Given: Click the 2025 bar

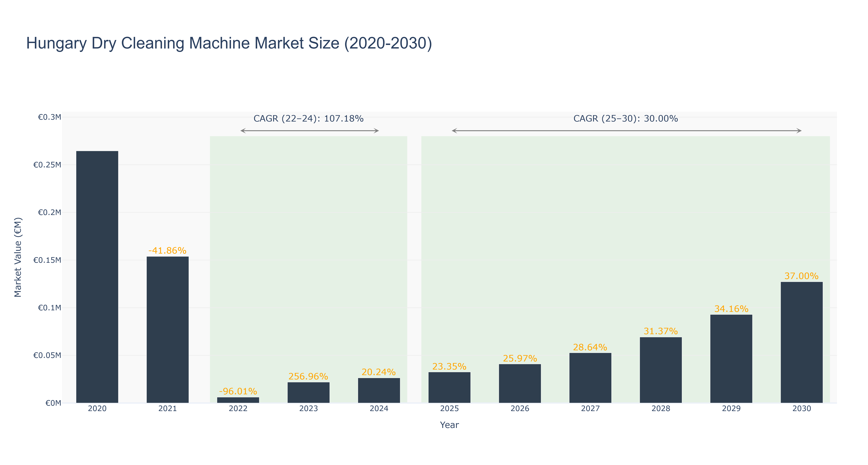Looking at the screenshot, I should [x=449, y=387].
